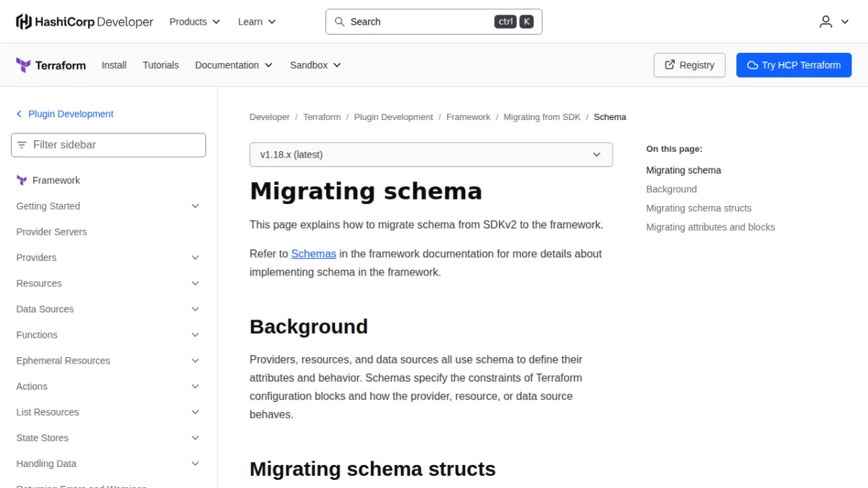This screenshot has width=868, height=488.
Task: Jump to Background in On this page
Action: click(x=671, y=189)
